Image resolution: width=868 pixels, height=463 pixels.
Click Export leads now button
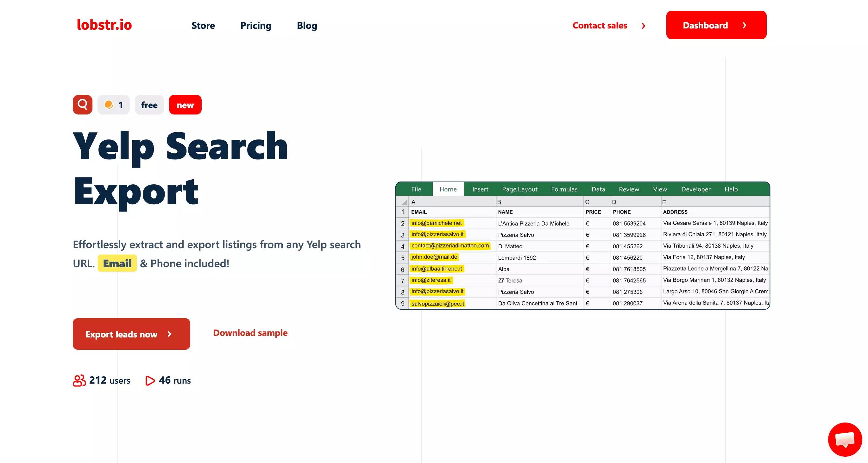(x=131, y=334)
